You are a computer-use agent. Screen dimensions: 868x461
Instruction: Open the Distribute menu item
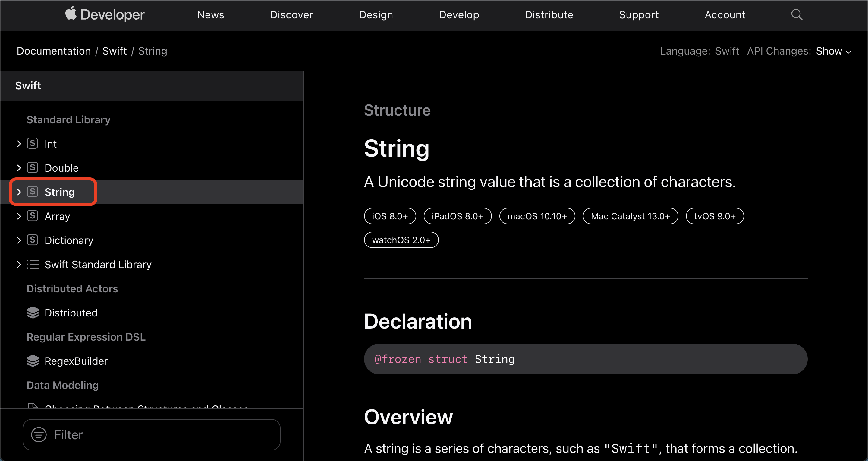pos(549,15)
